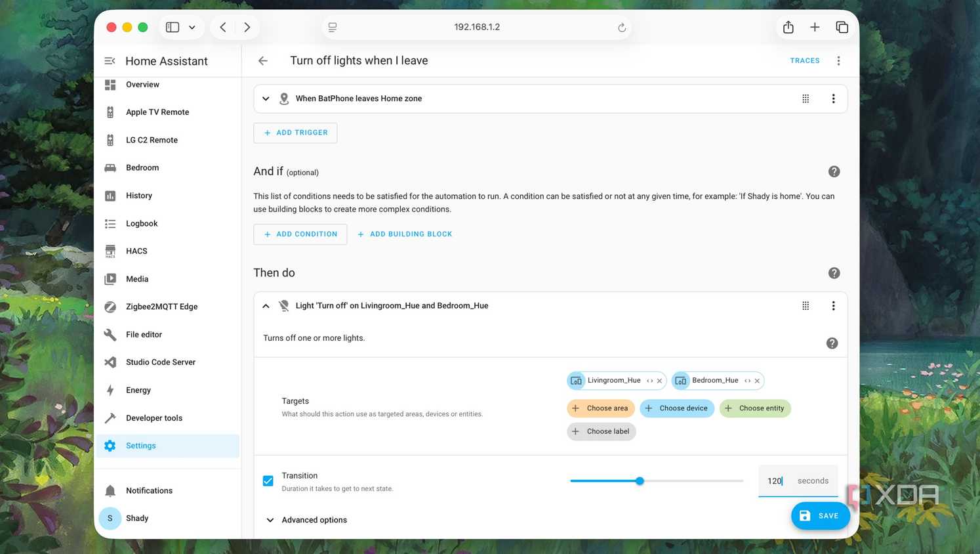Save the automation
This screenshot has height=554, width=980.
coord(820,516)
